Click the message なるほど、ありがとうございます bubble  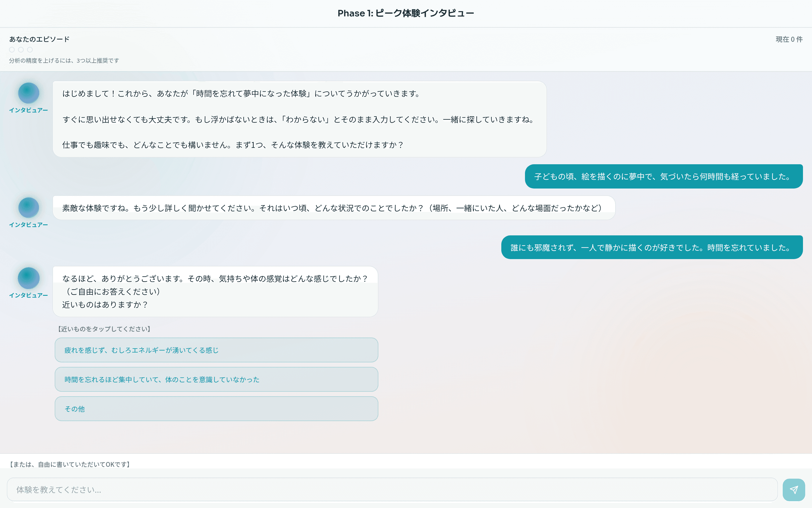(215, 291)
